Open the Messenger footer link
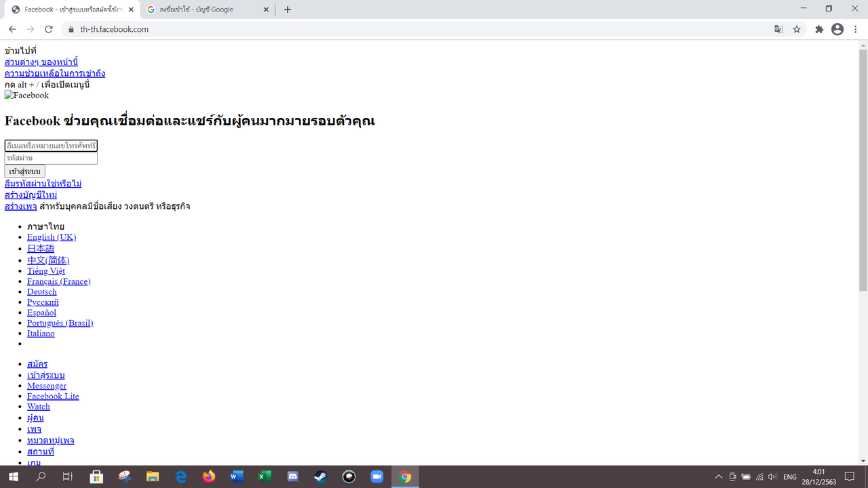The height and width of the screenshot is (488, 868). [x=47, y=386]
